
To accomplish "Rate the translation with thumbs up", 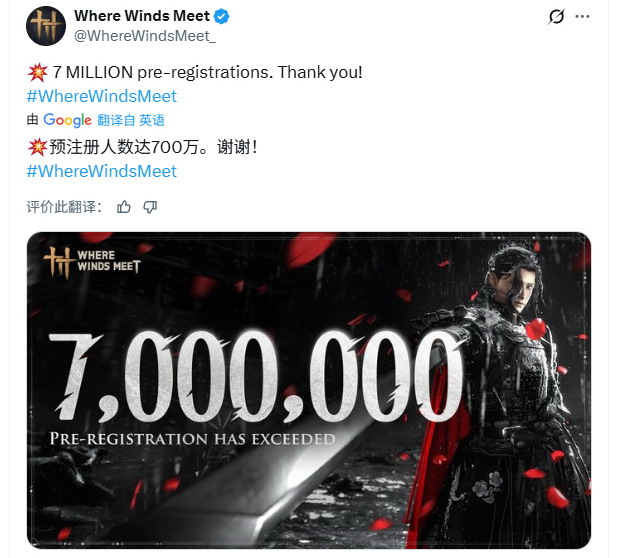I will pyautogui.click(x=124, y=207).
